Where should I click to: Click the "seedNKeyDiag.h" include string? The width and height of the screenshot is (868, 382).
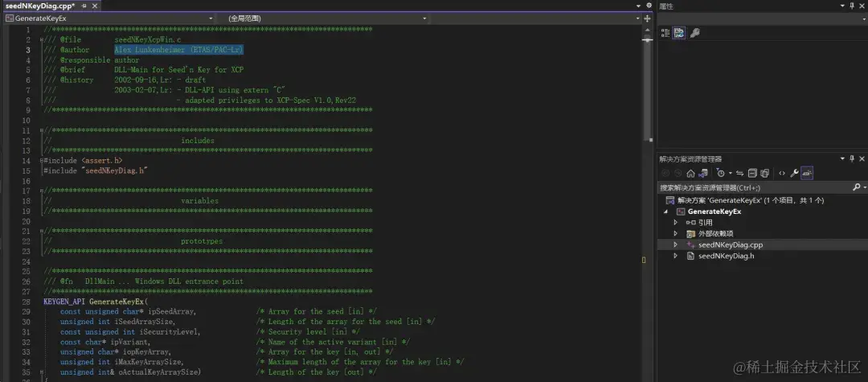tap(115, 170)
